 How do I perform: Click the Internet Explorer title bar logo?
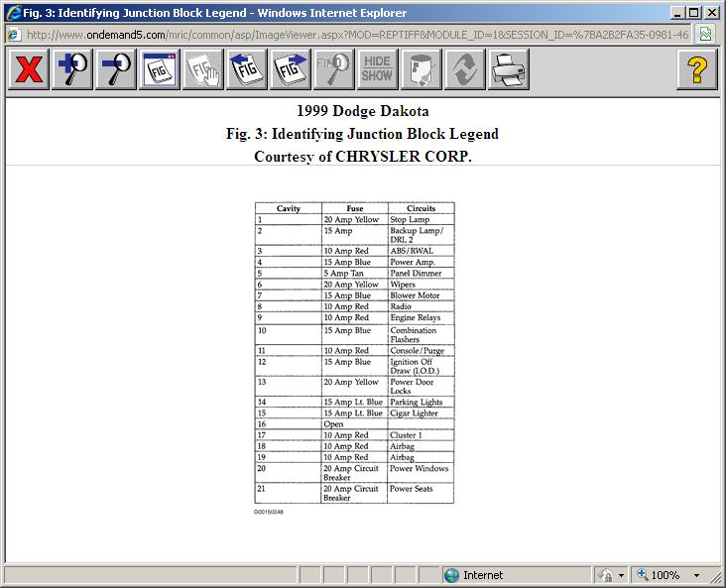pos(13,13)
